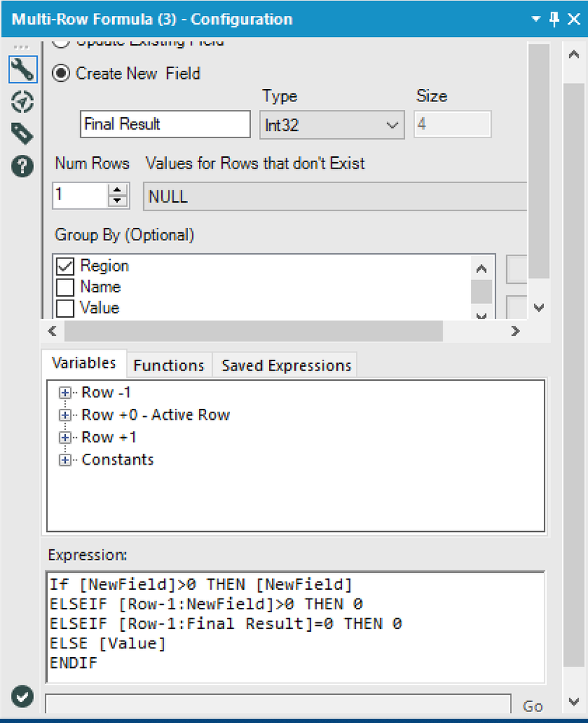
Task: Open the Type dropdown showing Int32
Action: pos(331,124)
